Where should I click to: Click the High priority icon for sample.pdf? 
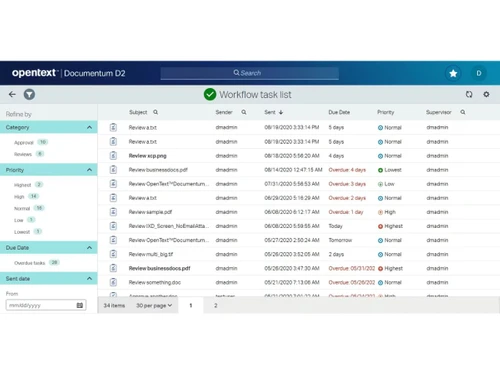380,212
